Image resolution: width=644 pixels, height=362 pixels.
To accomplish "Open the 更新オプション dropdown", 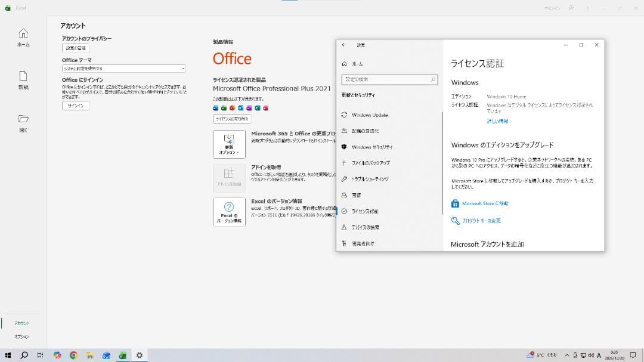I will [229, 144].
